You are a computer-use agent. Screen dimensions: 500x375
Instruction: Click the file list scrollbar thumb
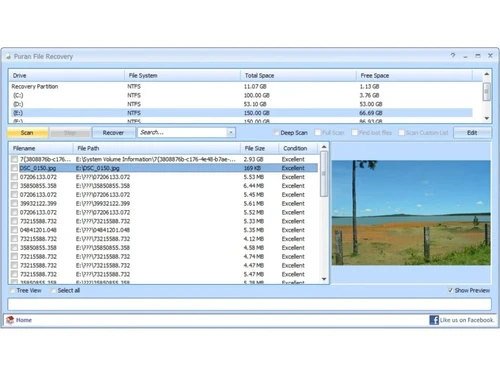324,174
